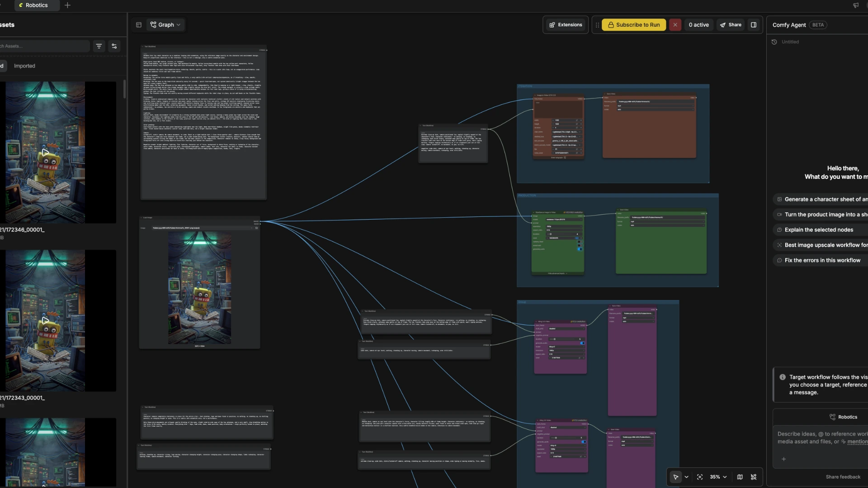Click the sidebar layout icon beside Graph
Screen dimensions: 868x488
[x=139, y=25]
